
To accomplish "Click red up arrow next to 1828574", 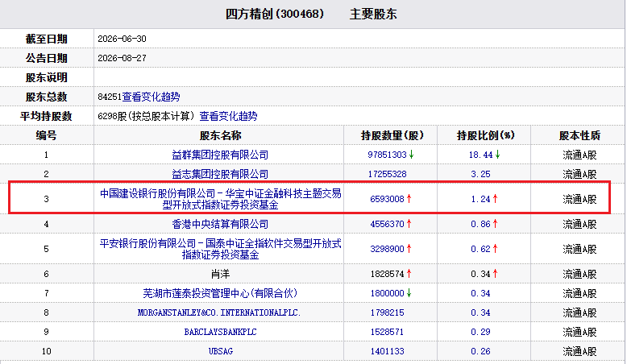I will (x=409, y=274).
